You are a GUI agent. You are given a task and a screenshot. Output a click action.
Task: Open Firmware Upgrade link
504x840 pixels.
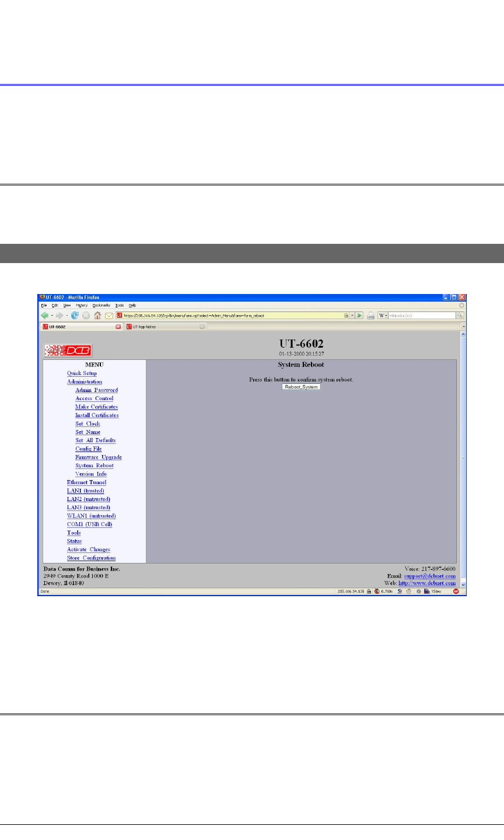click(x=99, y=457)
